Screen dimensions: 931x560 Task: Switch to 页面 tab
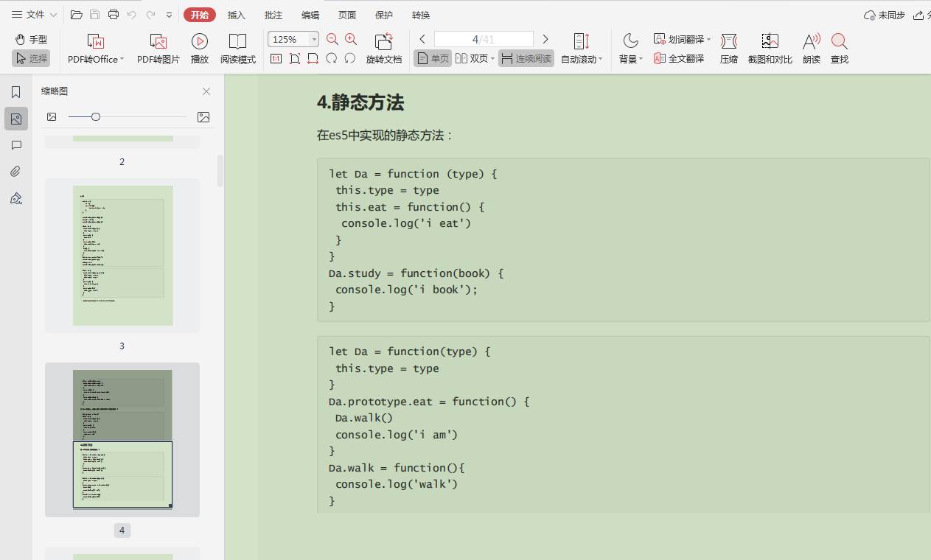point(347,15)
